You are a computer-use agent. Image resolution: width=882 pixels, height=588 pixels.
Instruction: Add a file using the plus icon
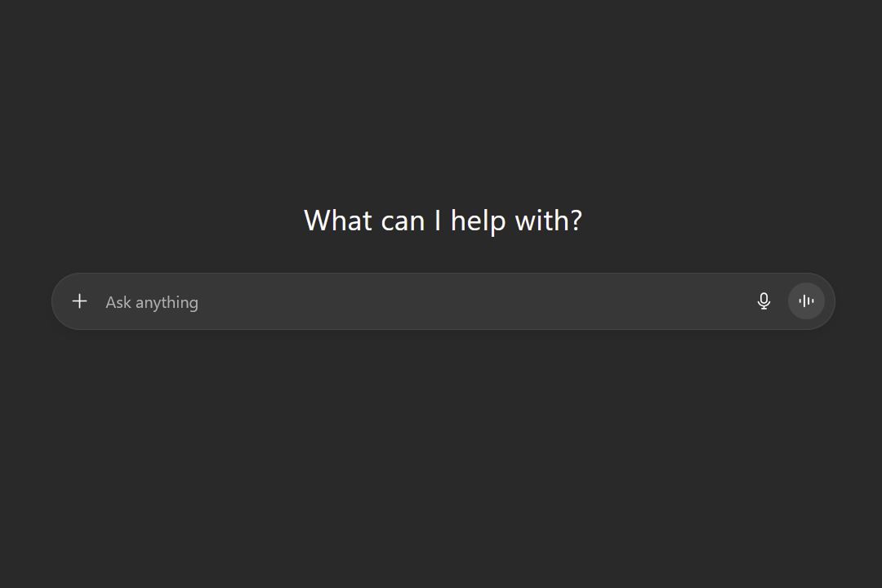79,301
